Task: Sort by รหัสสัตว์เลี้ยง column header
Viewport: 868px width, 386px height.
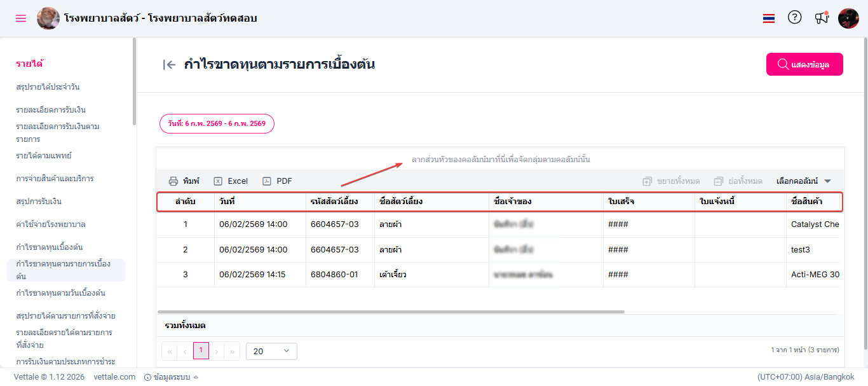Action: click(x=340, y=202)
